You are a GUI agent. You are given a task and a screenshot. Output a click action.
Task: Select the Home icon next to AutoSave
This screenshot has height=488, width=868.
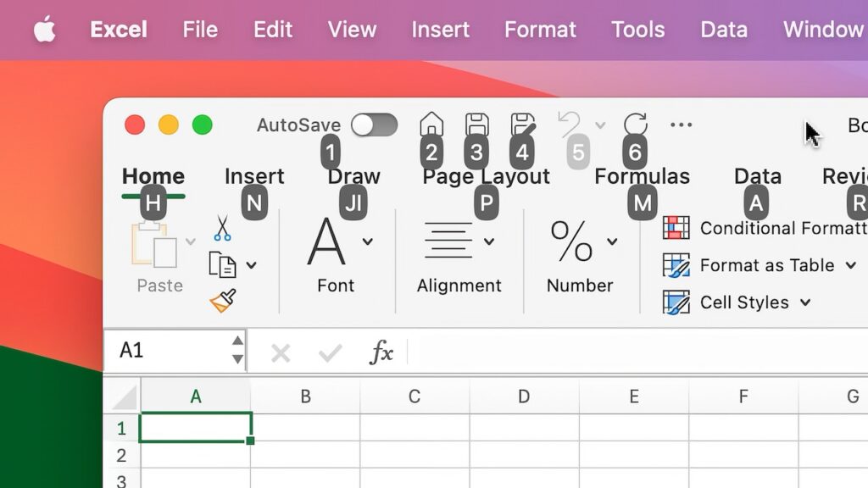click(x=431, y=124)
